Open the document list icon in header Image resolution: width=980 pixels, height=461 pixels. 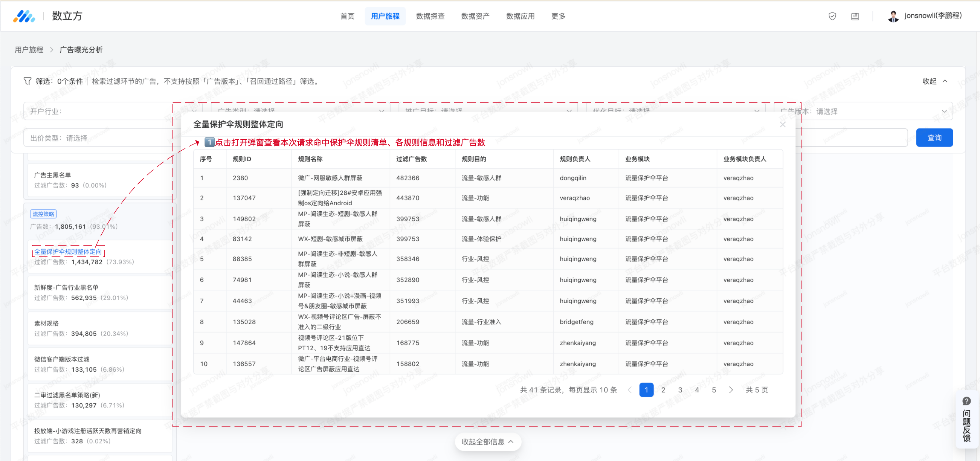[855, 16]
